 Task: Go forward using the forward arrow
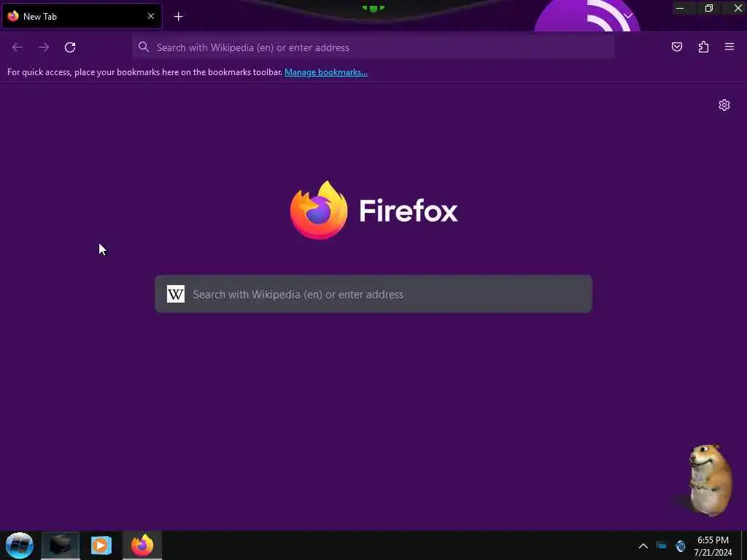44,47
